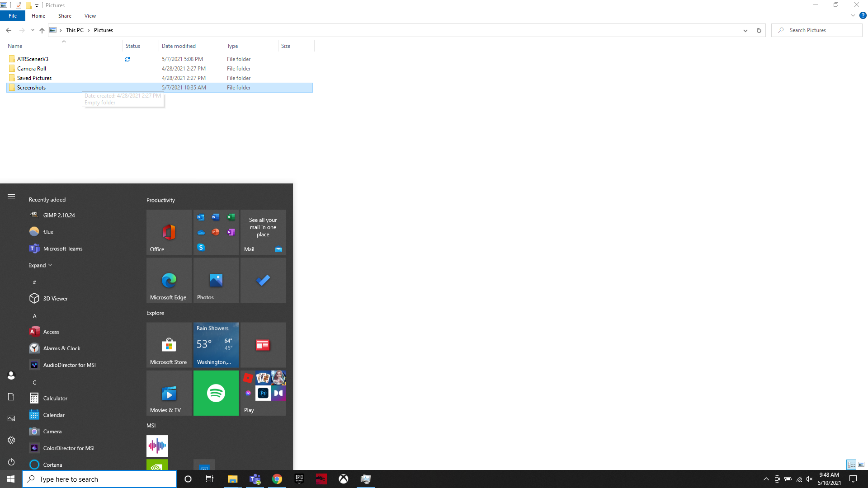Open the View ribbon tab
The image size is (868, 488).
[x=90, y=16]
